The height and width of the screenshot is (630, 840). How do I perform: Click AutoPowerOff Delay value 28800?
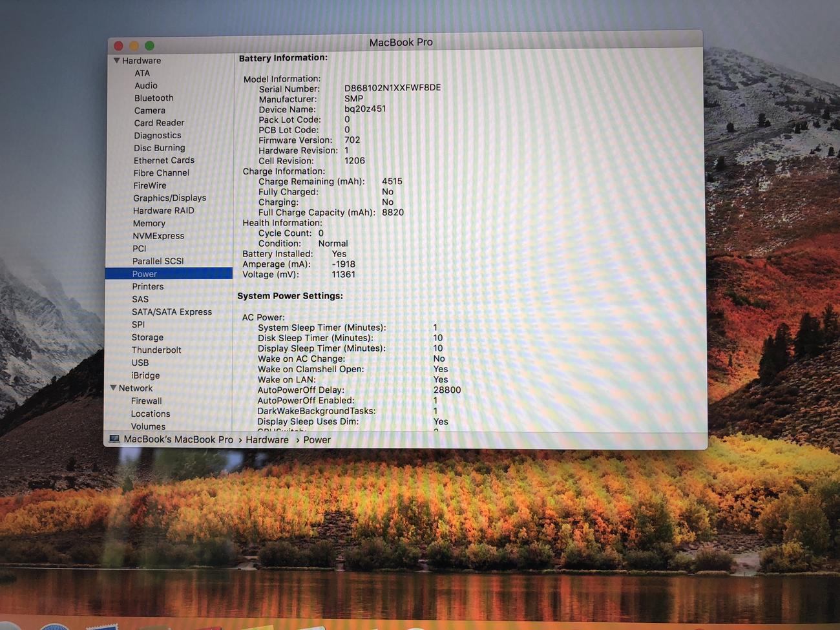click(447, 390)
